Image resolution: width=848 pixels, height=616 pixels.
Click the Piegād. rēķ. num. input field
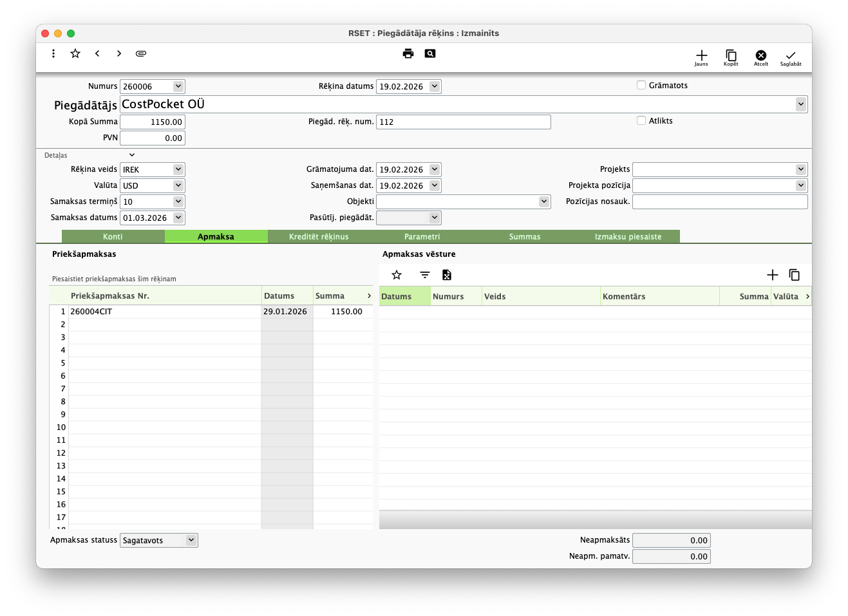[x=463, y=122]
